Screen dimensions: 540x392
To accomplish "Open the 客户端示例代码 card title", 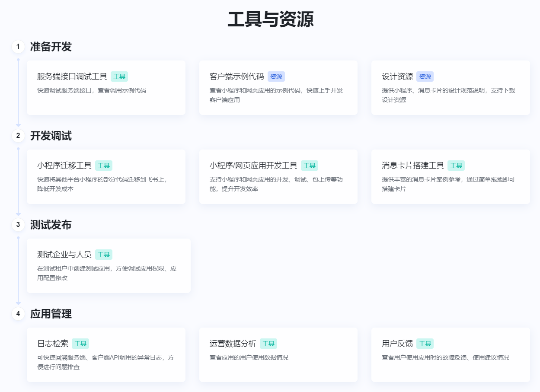I will (236, 76).
